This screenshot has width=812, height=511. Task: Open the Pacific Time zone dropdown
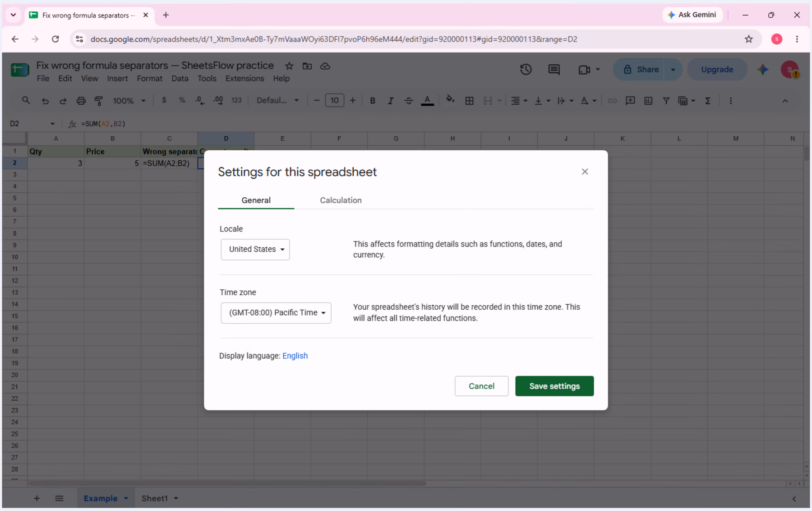[x=276, y=312]
